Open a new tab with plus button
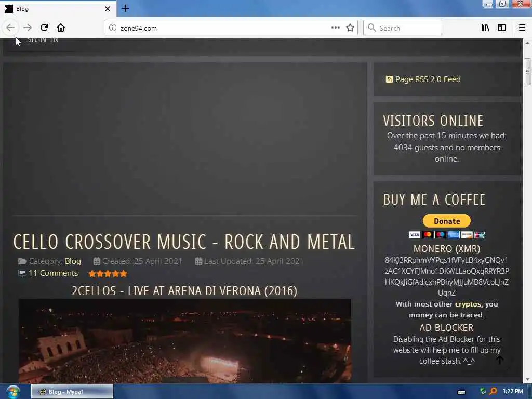Screen dimensions: 532x399 125,8
